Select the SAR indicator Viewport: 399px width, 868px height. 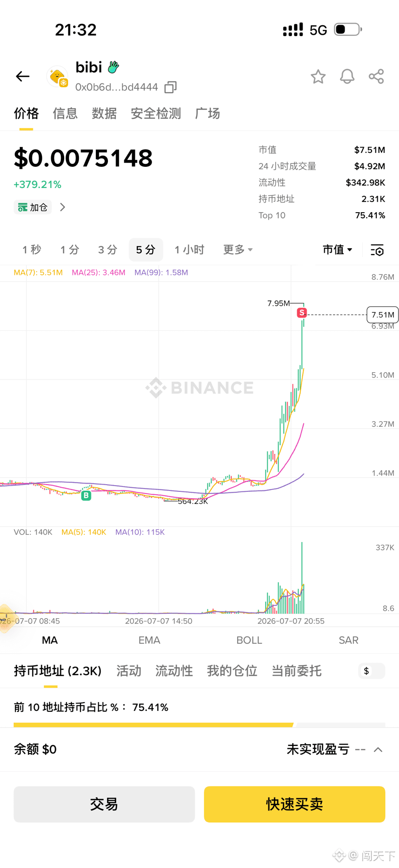click(x=348, y=640)
